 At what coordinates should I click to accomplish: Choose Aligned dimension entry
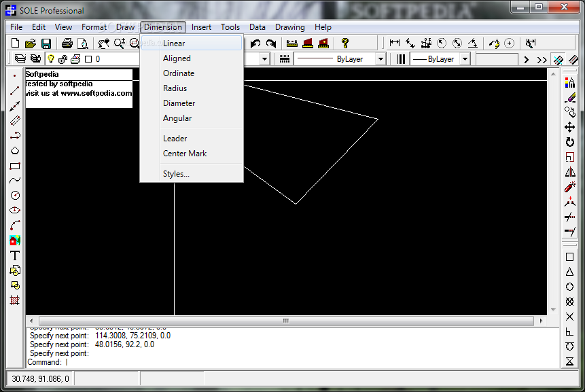pos(192,58)
